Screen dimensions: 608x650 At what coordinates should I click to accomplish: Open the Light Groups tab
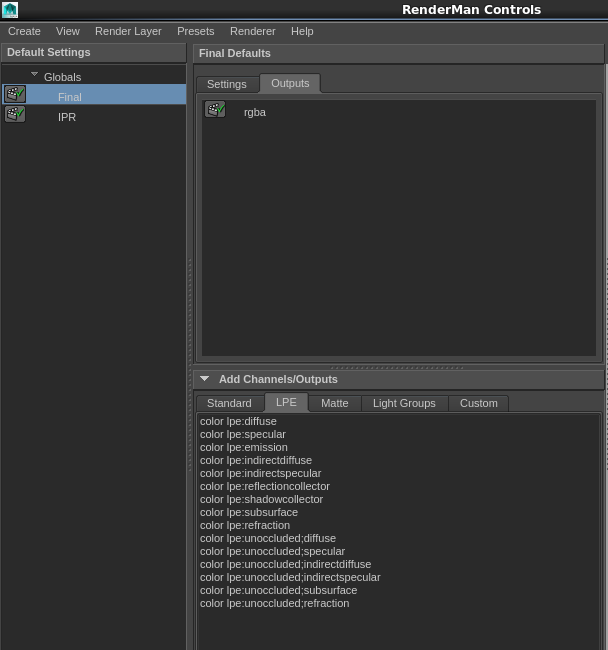(404, 403)
